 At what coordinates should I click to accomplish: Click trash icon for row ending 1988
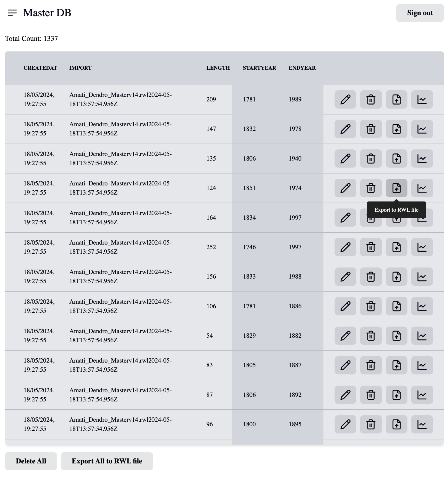pyautogui.click(x=371, y=277)
